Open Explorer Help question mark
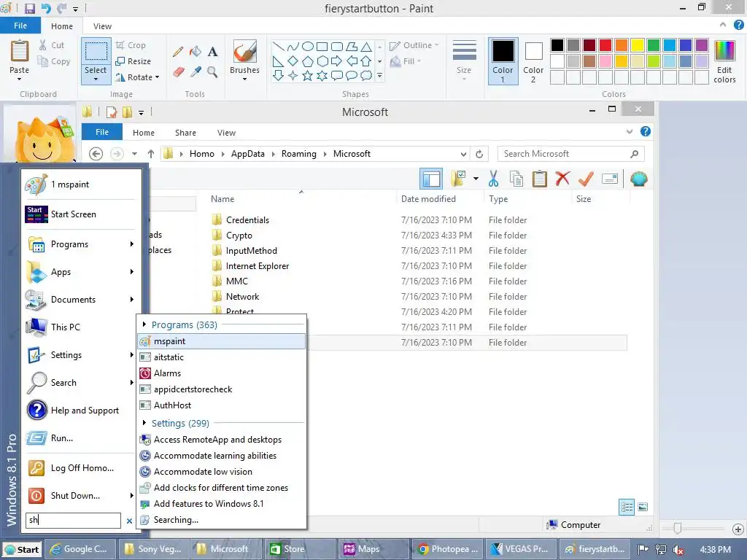The height and width of the screenshot is (560, 747). (646, 132)
